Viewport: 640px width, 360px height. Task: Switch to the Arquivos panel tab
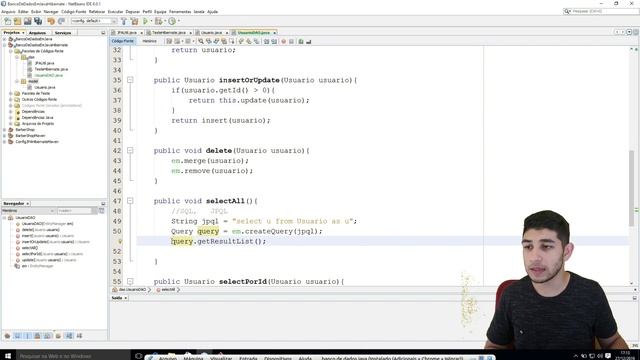tap(37, 33)
